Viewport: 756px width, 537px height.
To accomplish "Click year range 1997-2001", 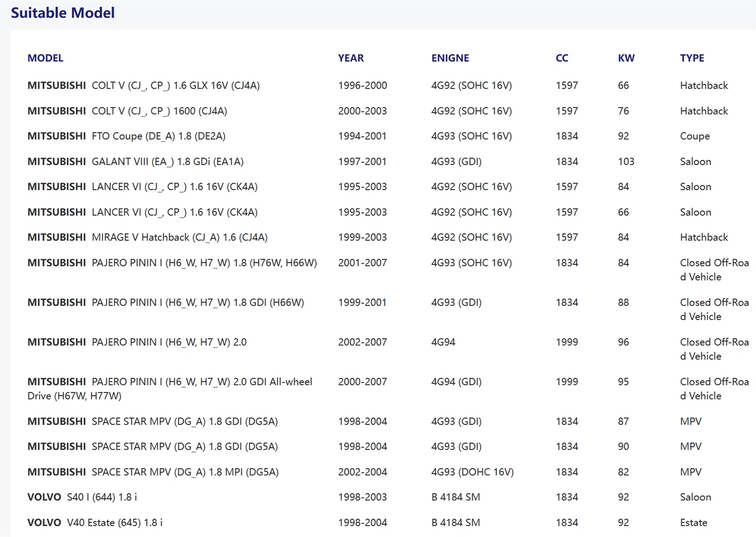I will [x=362, y=162].
